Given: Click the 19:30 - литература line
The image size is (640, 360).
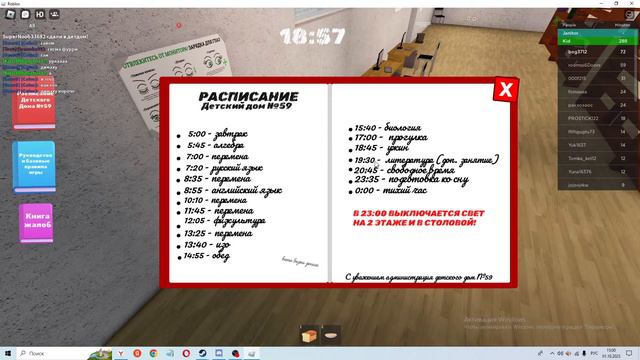Looking at the screenshot, I should tap(426, 160).
